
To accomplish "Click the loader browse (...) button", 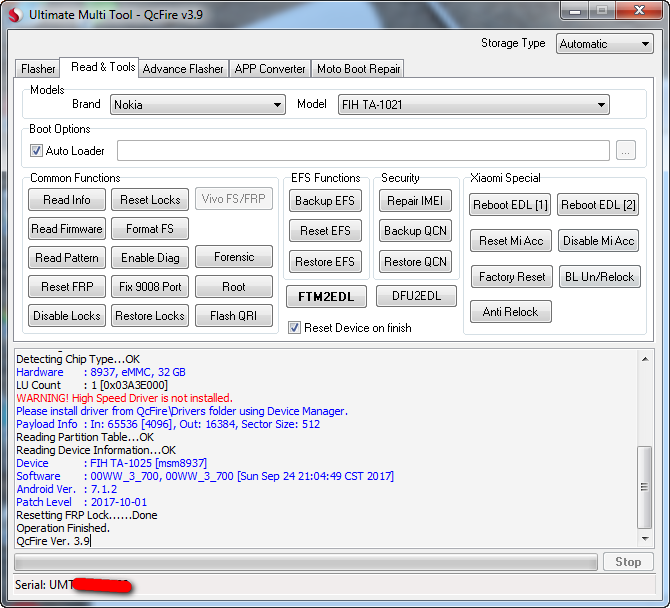I will 626,150.
